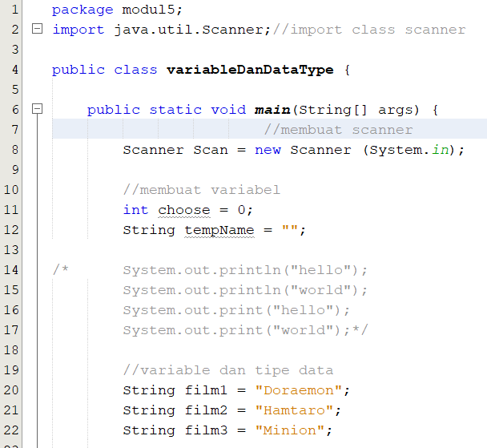Click the 'main' method name
The image size is (487, 448).
click(x=272, y=110)
